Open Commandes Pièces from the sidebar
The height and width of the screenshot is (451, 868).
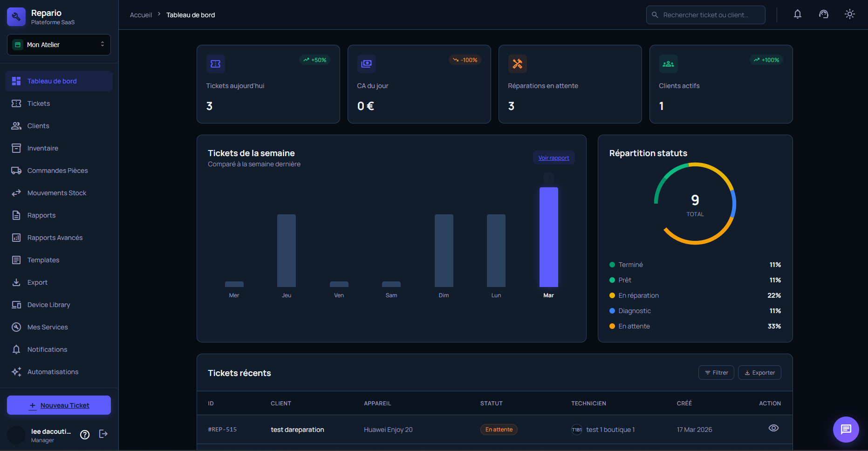point(57,171)
